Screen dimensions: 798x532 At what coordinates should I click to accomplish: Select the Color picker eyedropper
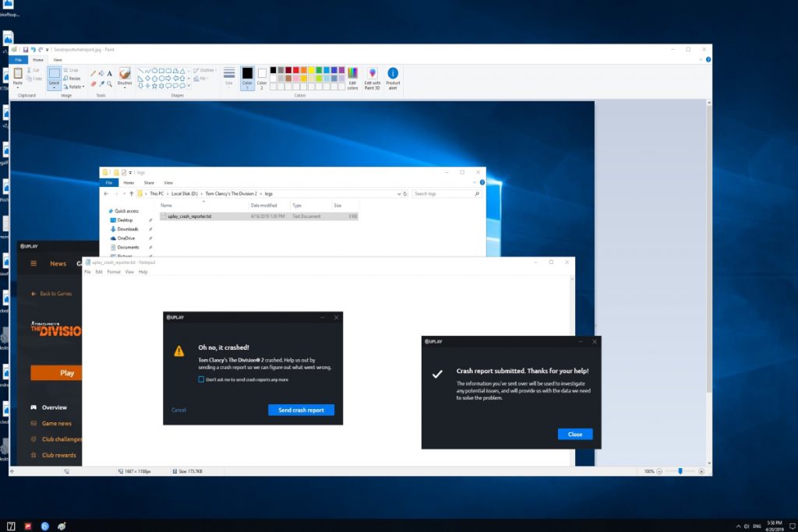pyautogui.click(x=101, y=84)
